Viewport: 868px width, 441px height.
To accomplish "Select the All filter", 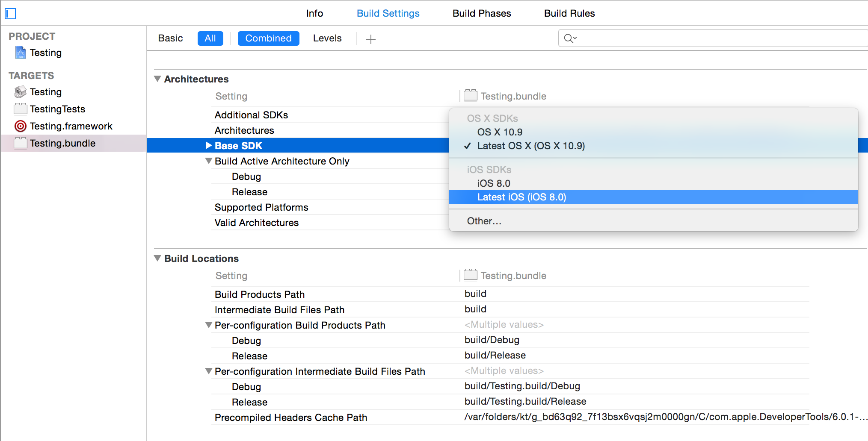I will (210, 38).
